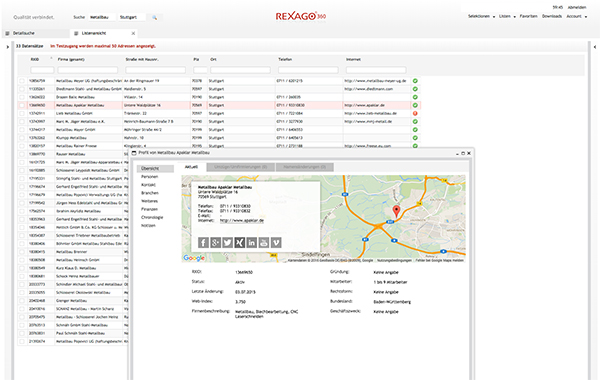The image size is (600, 380).
Task: Open the Account dropdown menu
Action: coord(577,16)
